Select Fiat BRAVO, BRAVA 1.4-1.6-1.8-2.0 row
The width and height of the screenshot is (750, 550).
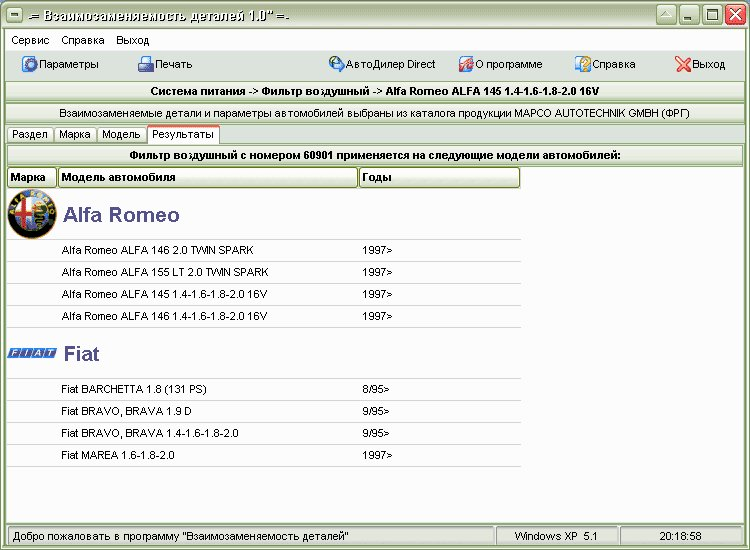point(264,433)
